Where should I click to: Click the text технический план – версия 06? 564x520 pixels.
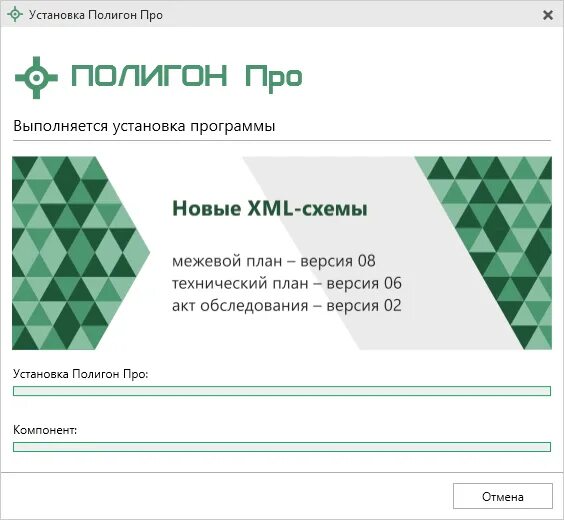tap(287, 283)
